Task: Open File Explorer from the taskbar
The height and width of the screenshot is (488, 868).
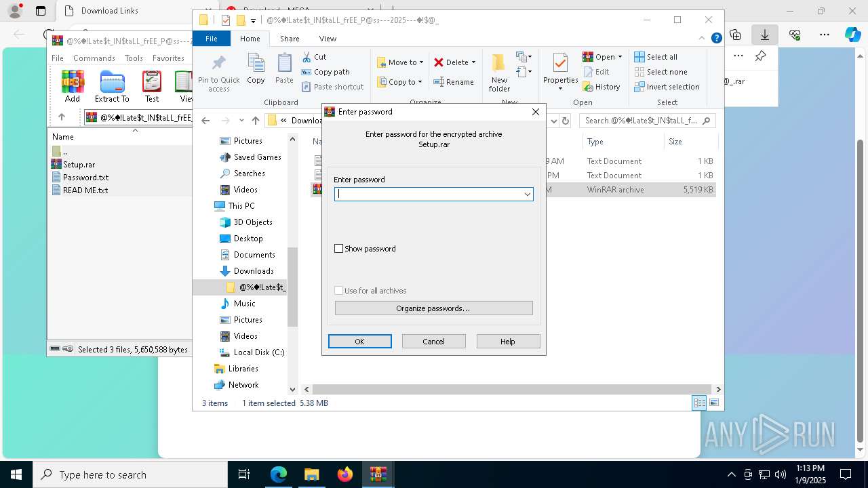Action: [312, 474]
